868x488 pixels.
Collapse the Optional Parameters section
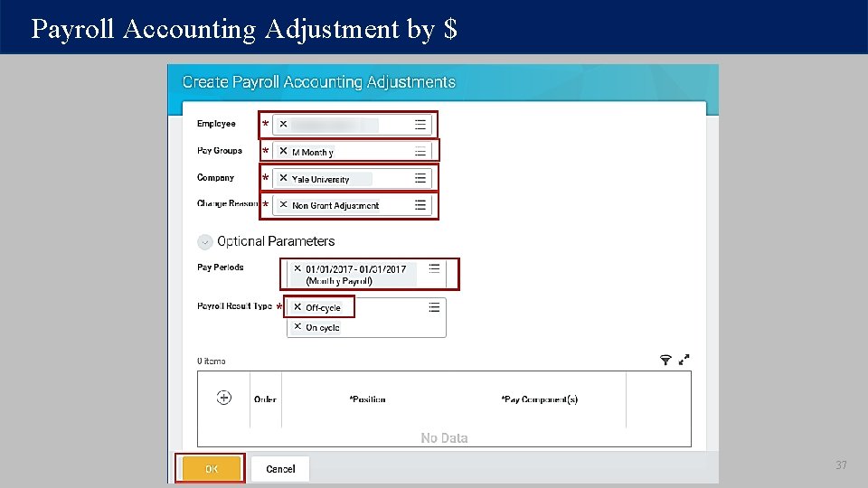pyautogui.click(x=205, y=242)
